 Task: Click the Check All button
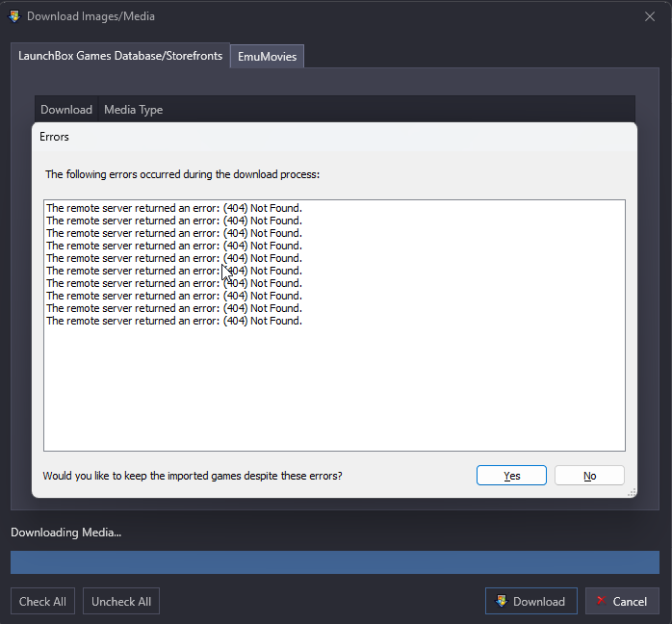43,601
